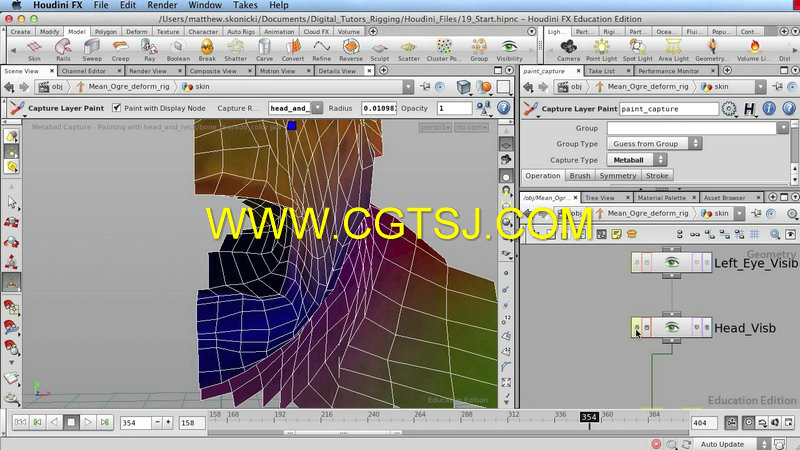This screenshot has width=800, height=450.
Task: Play the timeline forward
Action: [x=88, y=422]
